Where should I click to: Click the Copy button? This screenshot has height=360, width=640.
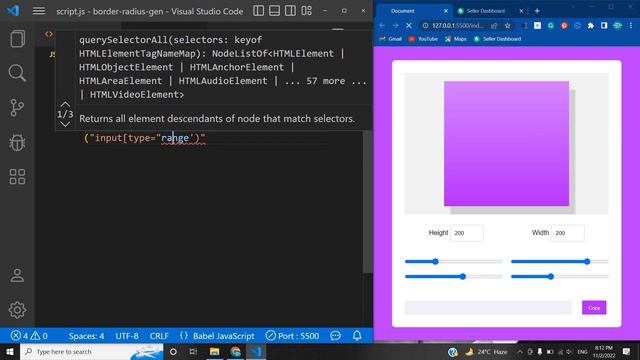click(594, 308)
